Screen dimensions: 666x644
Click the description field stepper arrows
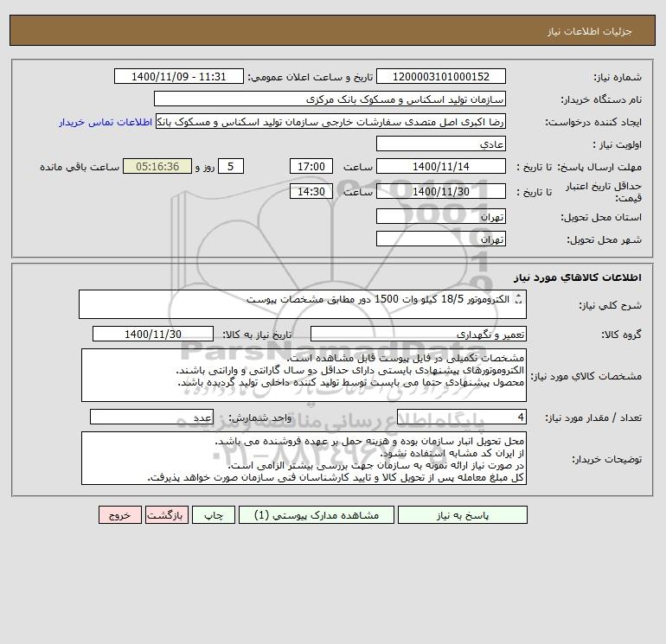(x=518, y=299)
